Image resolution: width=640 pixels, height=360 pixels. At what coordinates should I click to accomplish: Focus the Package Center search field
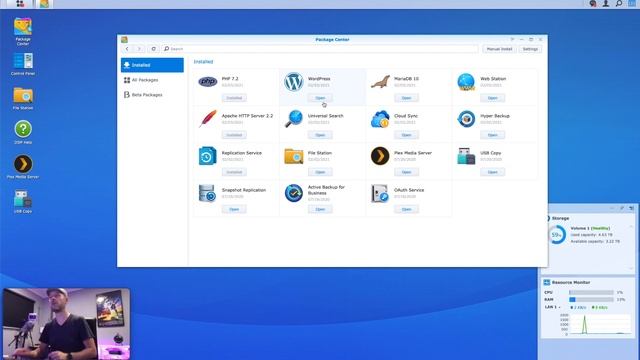click(x=320, y=49)
